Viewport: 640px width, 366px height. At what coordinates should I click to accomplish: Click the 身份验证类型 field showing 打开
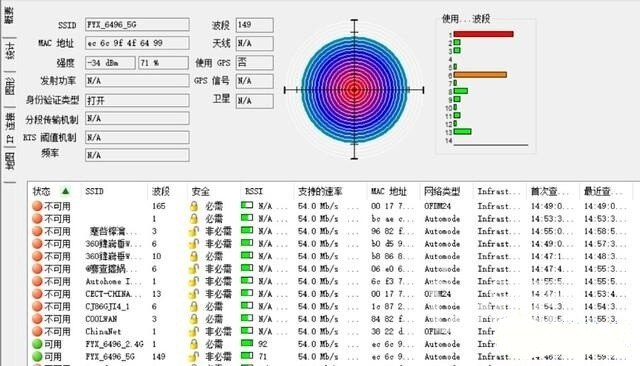click(x=137, y=100)
